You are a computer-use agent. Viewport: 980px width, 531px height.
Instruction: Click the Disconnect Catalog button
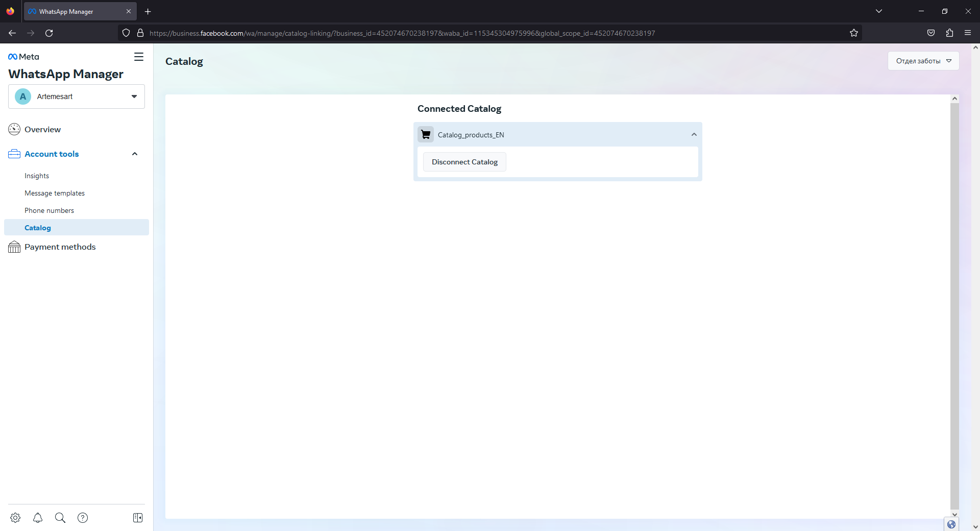[464, 162]
